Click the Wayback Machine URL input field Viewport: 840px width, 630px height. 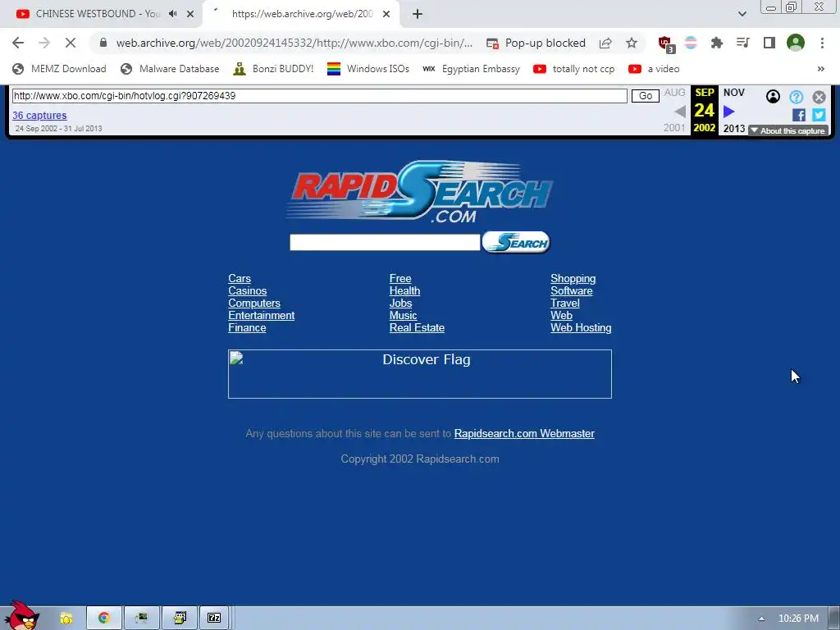tap(319, 96)
